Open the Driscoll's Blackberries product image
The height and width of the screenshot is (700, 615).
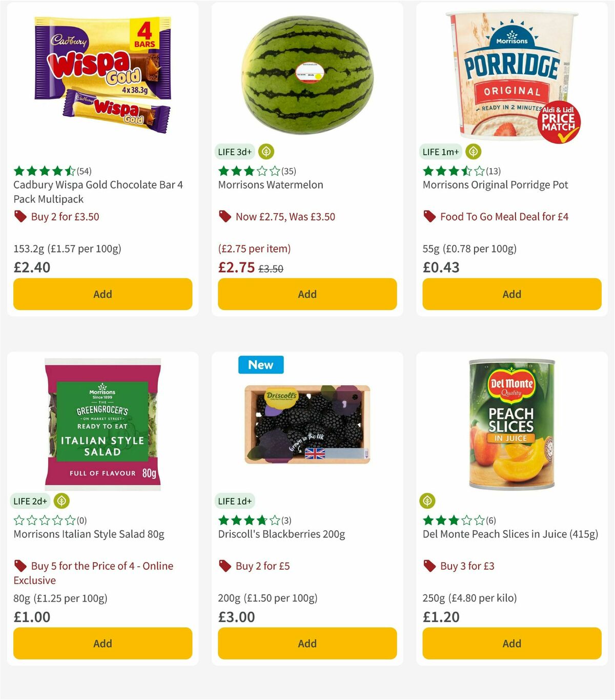[306, 425]
